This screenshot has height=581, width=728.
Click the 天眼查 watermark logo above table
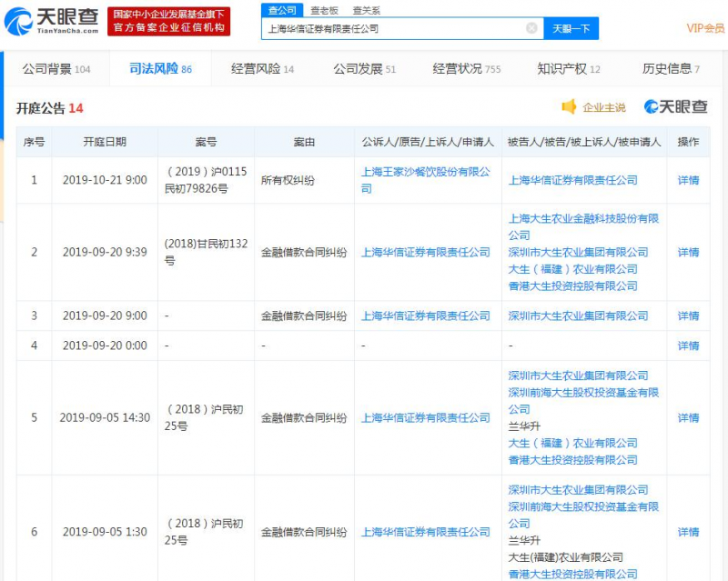pos(676,107)
